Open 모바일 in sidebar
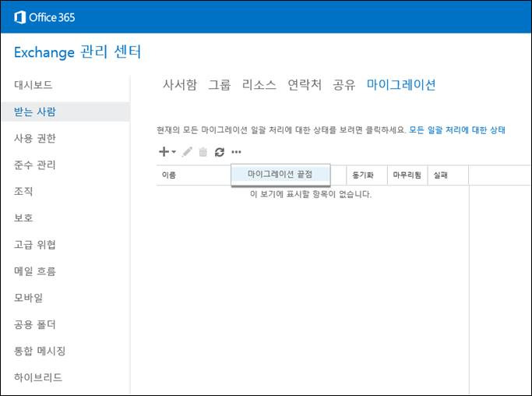 (x=29, y=298)
